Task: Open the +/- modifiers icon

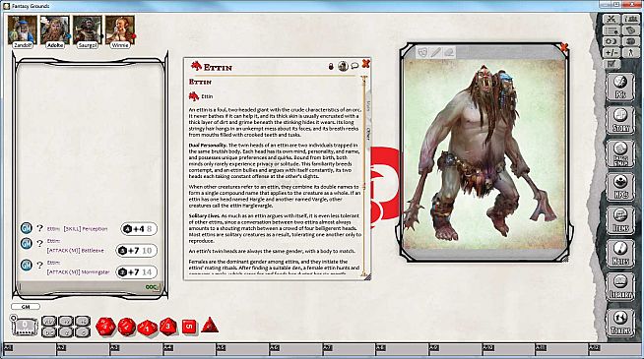Action: coord(612,52)
